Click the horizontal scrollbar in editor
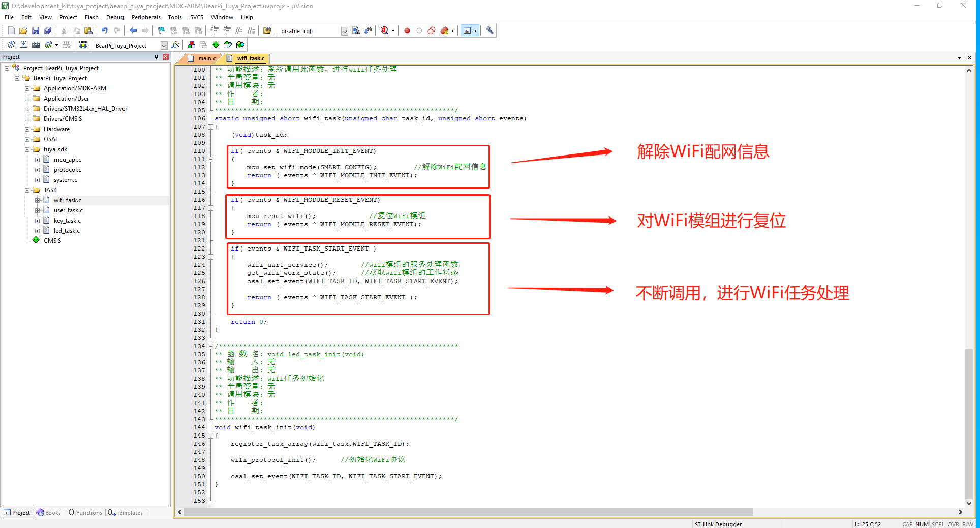Screen dimensions: 980x528 (x=468, y=512)
